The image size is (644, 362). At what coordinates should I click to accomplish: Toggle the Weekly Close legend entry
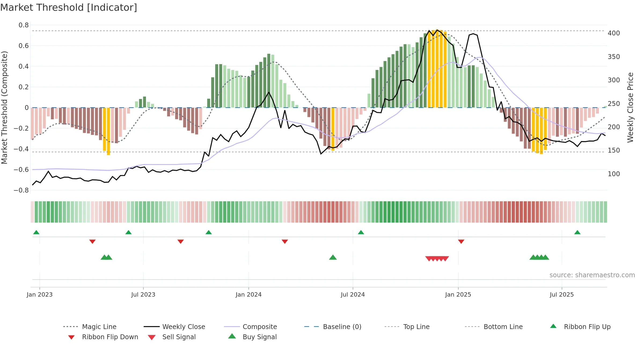coord(174,327)
